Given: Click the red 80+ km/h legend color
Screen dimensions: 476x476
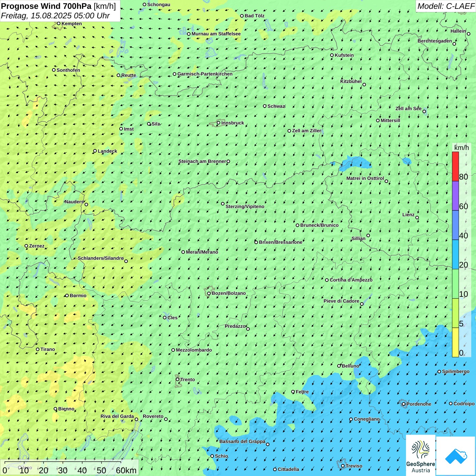Looking at the screenshot, I should click(455, 166).
